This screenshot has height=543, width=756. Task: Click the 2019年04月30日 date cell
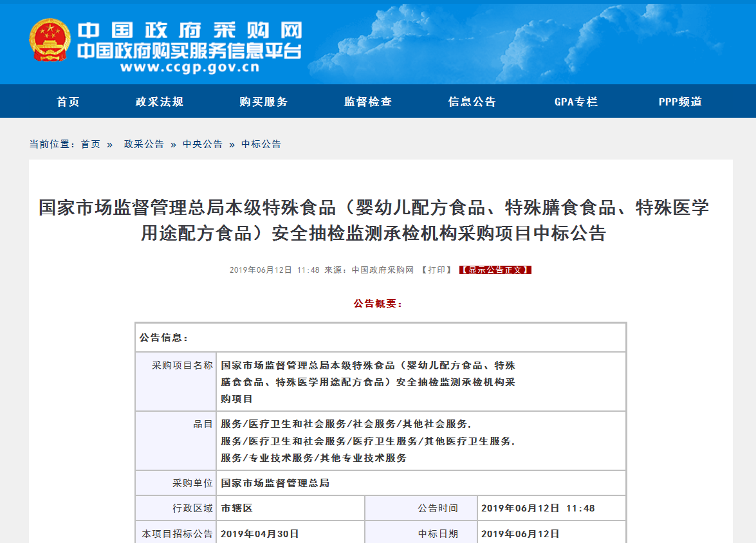[291, 533]
